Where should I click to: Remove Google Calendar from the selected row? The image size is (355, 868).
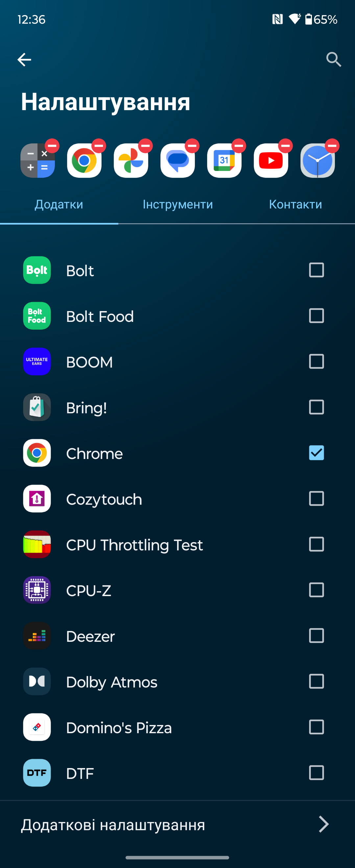pyautogui.click(x=239, y=146)
